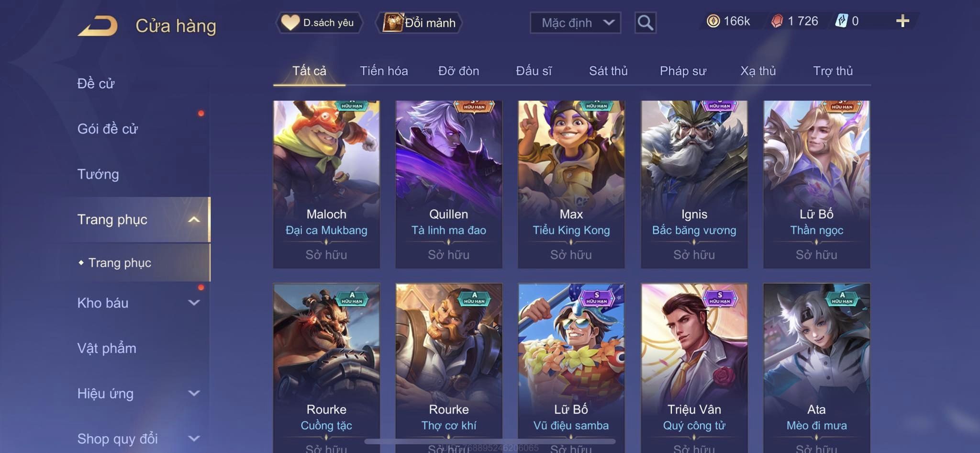Click the gold coin currency icon
The image size is (980, 453).
pos(713,21)
